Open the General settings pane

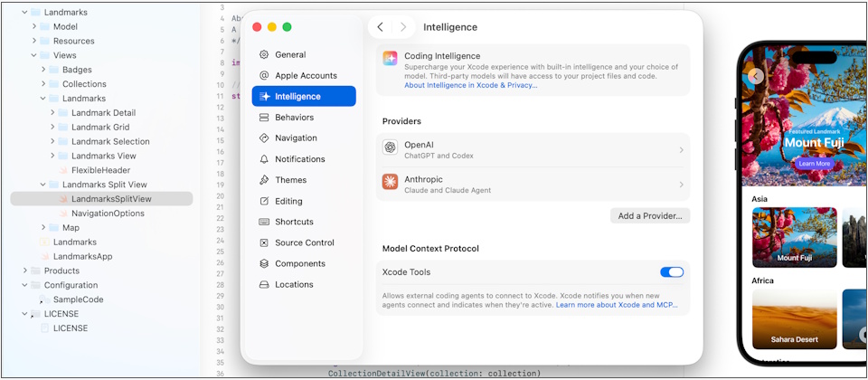290,54
